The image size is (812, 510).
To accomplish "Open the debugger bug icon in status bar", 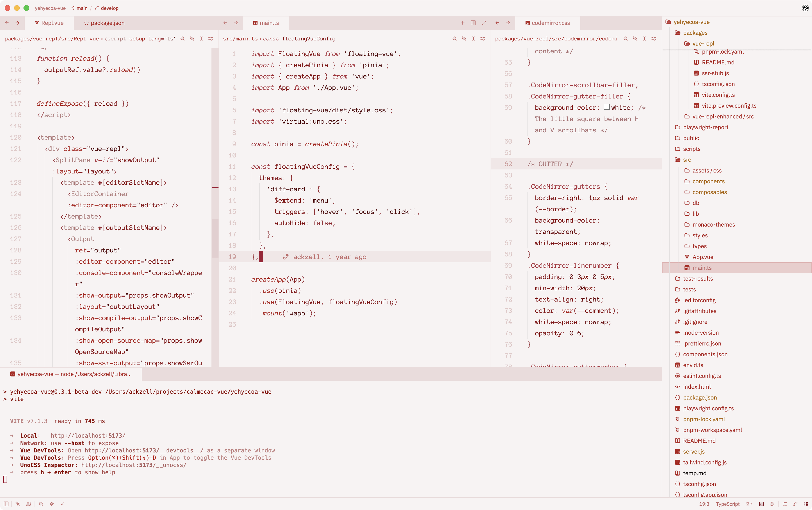I will [772, 504].
